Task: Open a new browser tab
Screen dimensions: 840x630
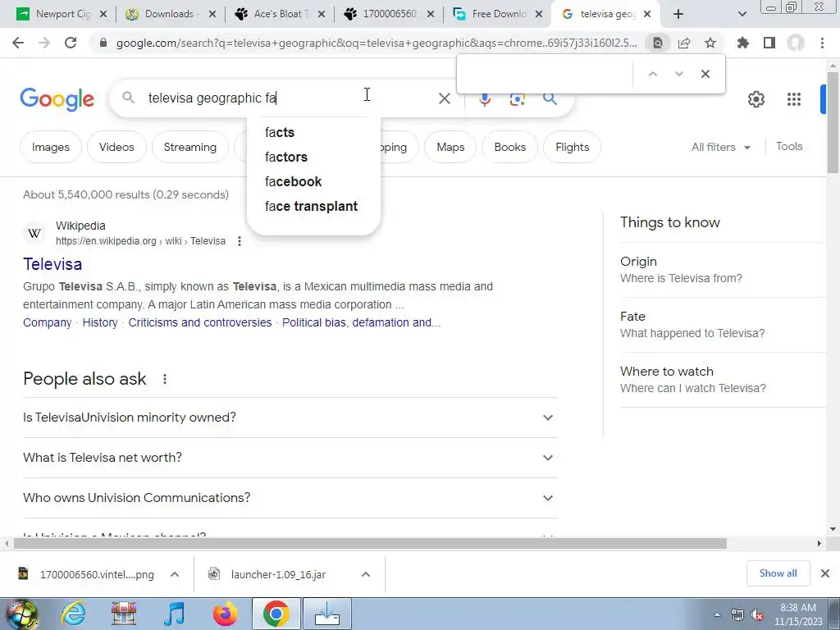Action: [678, 14]
